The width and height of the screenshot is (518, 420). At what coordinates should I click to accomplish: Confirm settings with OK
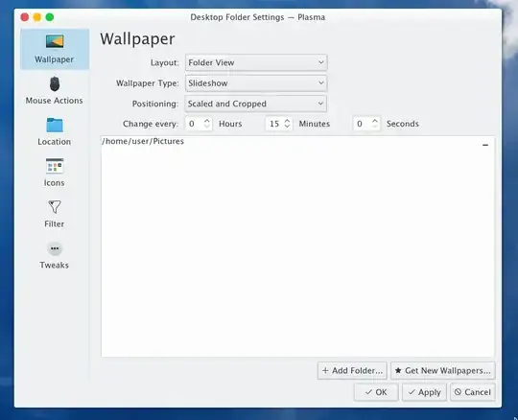point(376,392)
